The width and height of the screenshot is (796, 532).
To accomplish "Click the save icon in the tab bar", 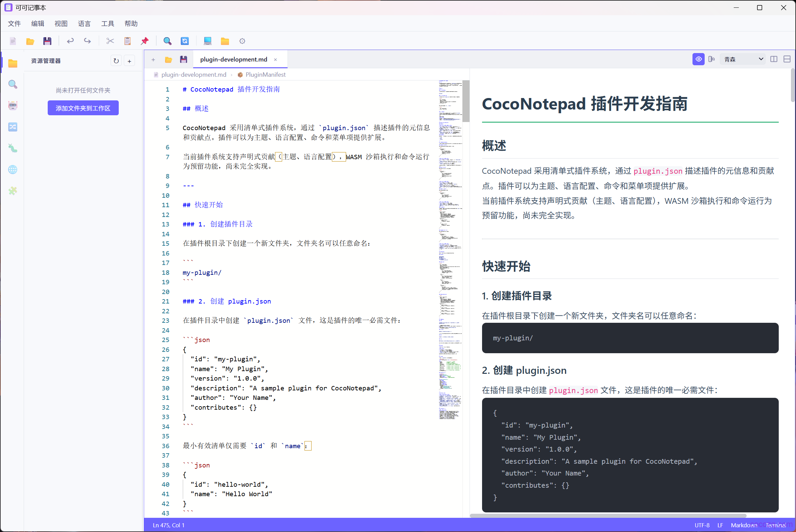I will pyautogui.click(x=184, y=60).
